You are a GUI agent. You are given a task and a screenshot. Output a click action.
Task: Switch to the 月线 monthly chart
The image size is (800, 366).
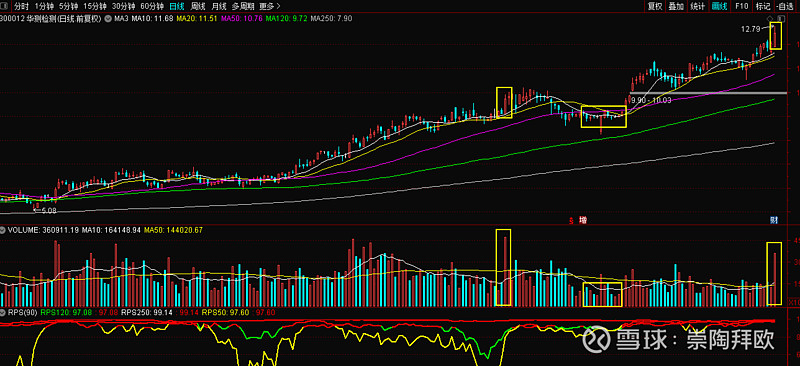click(x=219, y=6)
